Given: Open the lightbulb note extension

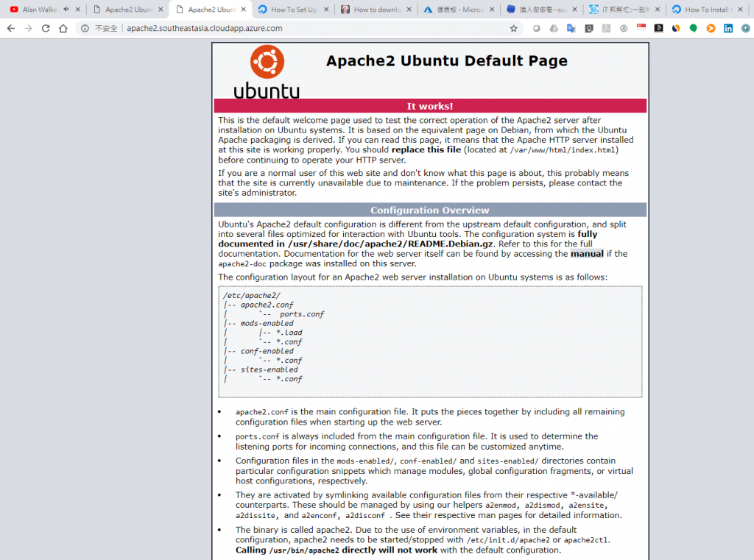Looking at the screenshot, I should (x=589, y=29).
